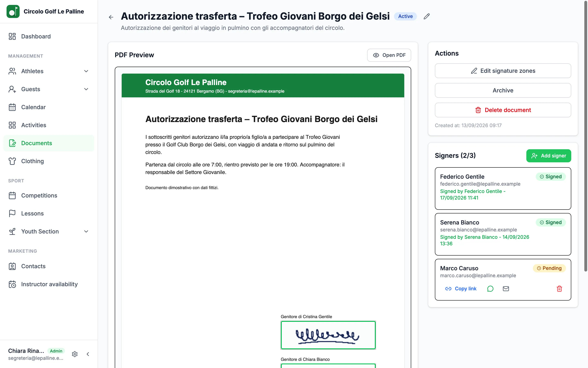Open Instructor availability page

tap(49, 284)
